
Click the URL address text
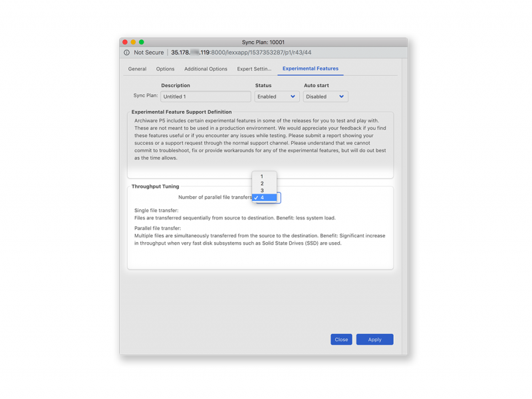241,53
